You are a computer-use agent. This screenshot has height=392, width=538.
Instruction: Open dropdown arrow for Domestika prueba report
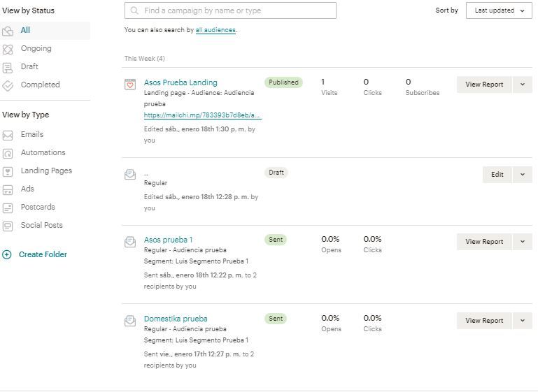523,321
